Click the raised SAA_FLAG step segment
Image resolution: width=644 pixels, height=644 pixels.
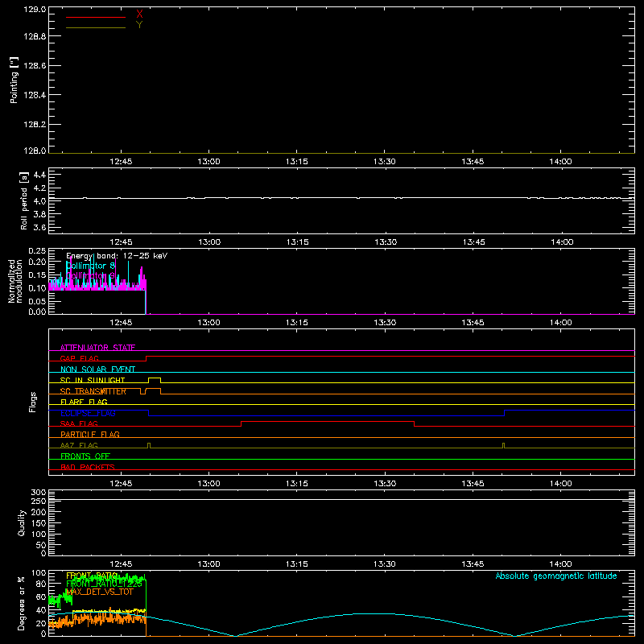[x=328, y=421]
